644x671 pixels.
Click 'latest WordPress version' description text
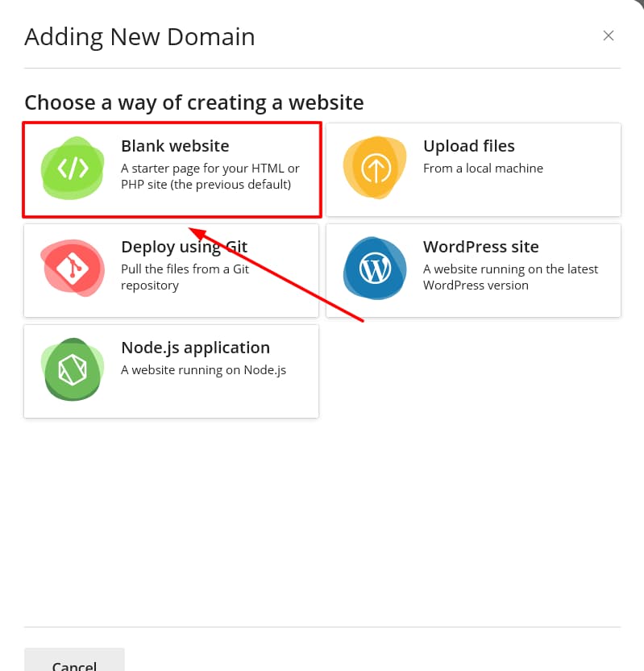510,277
